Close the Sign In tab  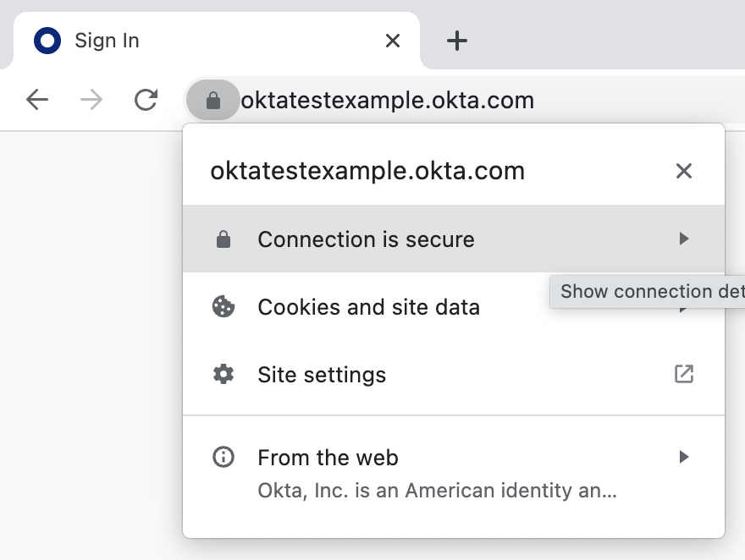[393, 41]
